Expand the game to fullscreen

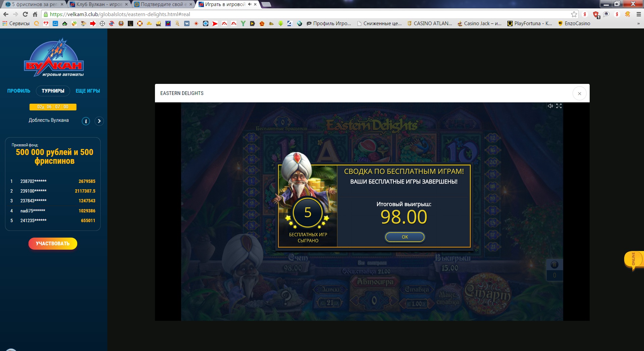(559, 106)
